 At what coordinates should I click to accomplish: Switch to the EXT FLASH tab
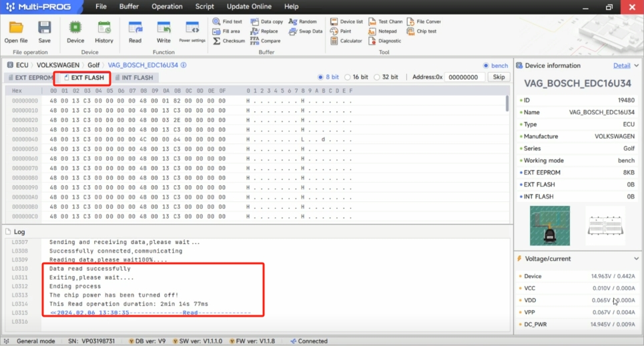click(x=84, y=77)
